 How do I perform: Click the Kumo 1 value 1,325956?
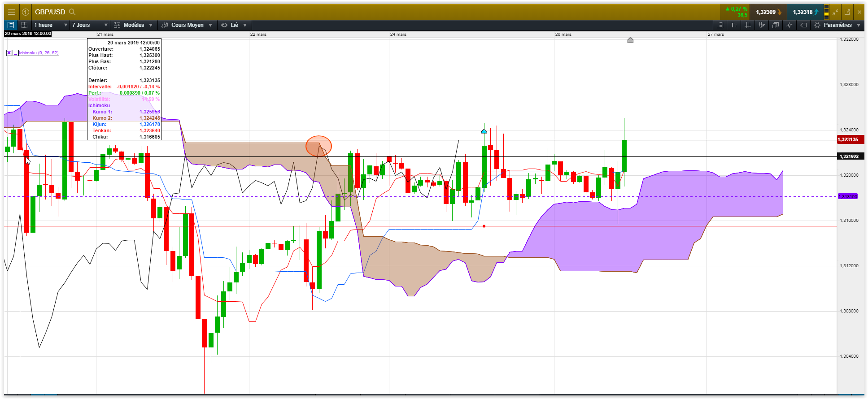point(150,112)
